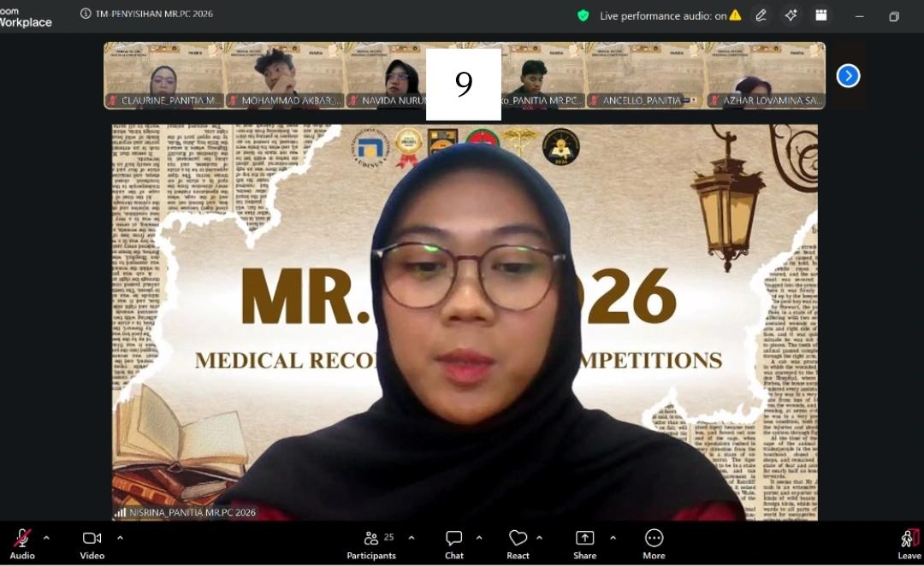This screenshot has height=566, width=924.
Task: Select MOHAMMAD AKBAR video thumbnail
Action: click(284, 75)
